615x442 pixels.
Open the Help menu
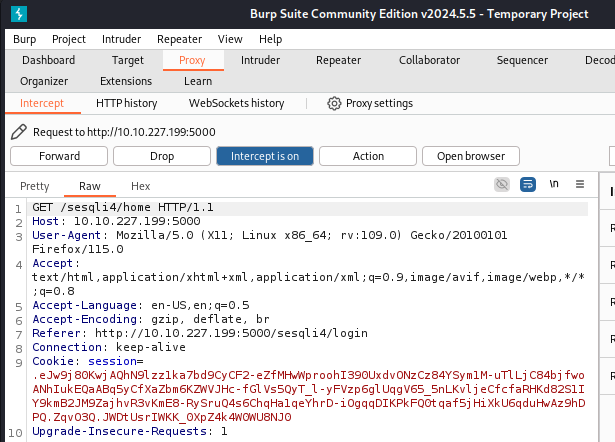270,39
